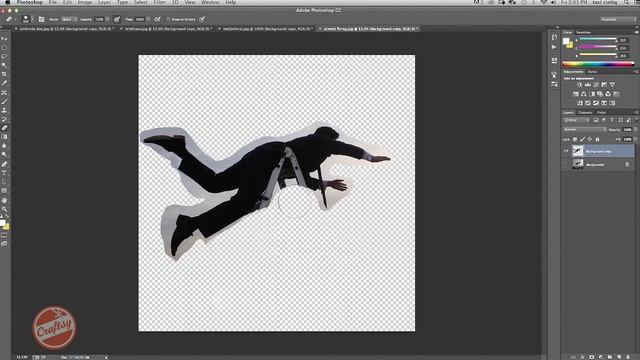Open the Eraser tool preset picker
The width and height of the screenshot is (640, 360).
pyautogui.click(x=11, y=19)
